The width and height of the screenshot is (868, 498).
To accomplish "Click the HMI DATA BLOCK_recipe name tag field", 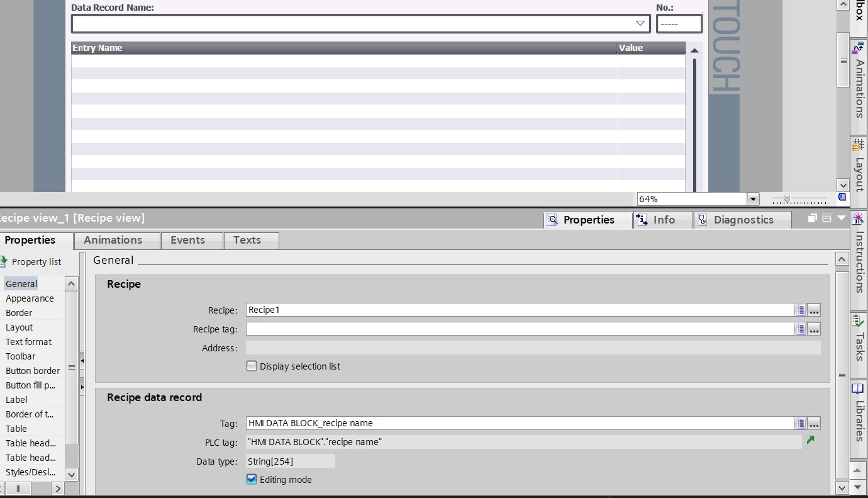I will tap(520, 423).
